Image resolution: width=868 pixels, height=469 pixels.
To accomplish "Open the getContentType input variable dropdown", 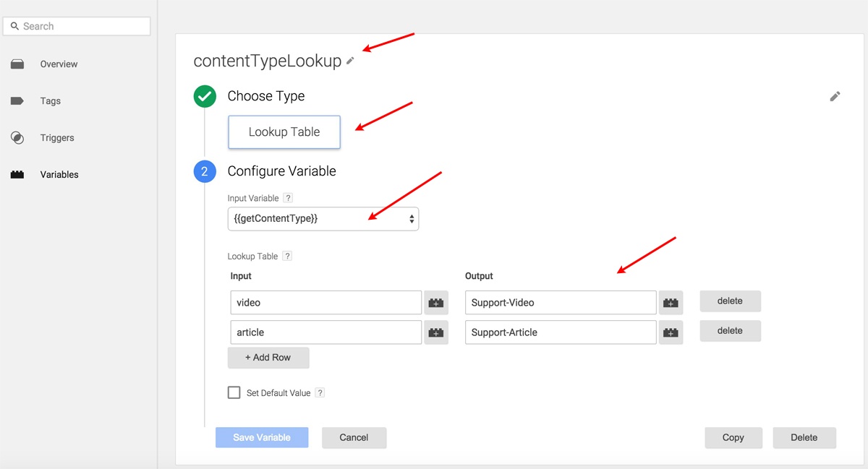I will (323, 218).
